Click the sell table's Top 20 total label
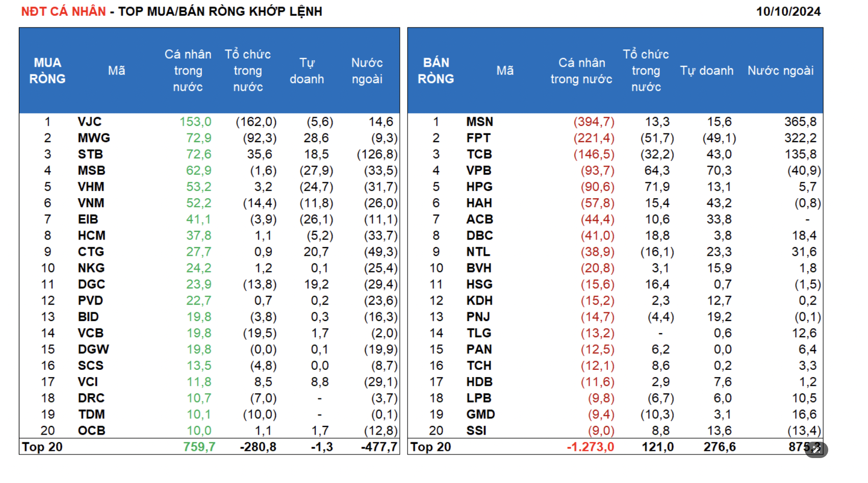 [x=431, y=447]
